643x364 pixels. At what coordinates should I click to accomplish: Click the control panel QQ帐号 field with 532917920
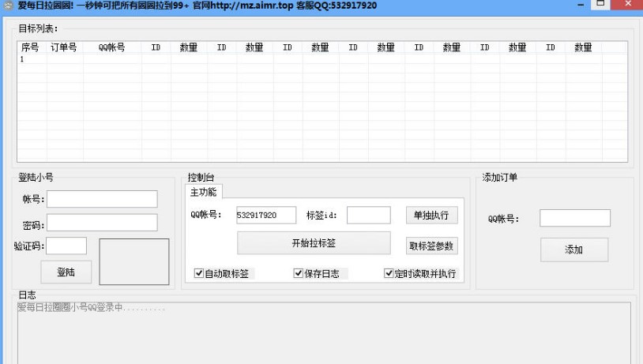[x=266, y=216]
